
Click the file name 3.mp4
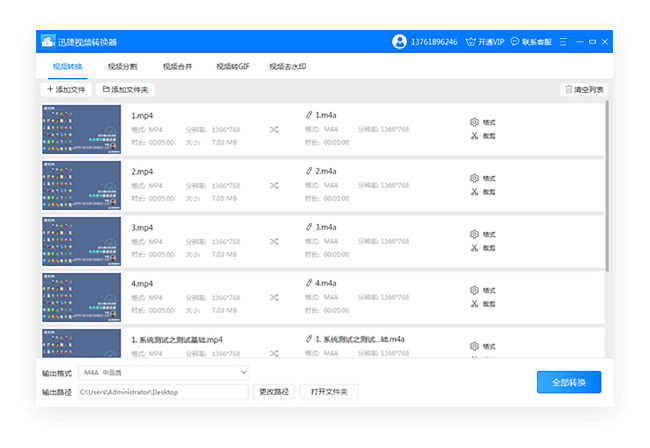click(142, 228)
